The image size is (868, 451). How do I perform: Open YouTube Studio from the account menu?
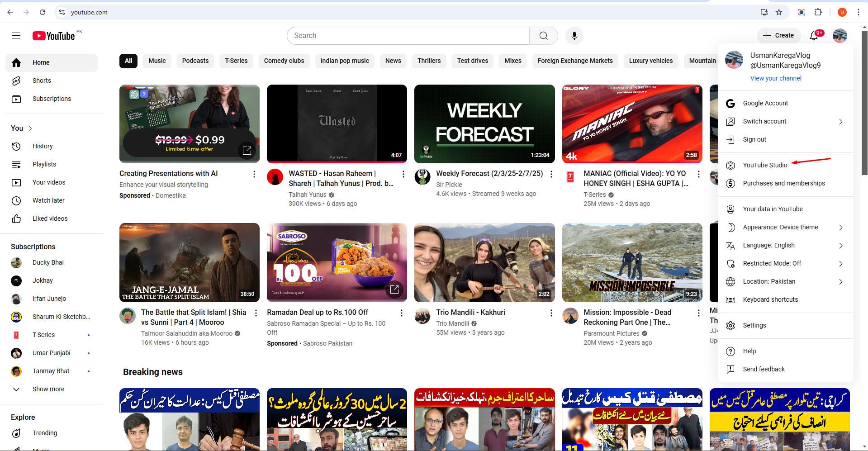point(765,165)
